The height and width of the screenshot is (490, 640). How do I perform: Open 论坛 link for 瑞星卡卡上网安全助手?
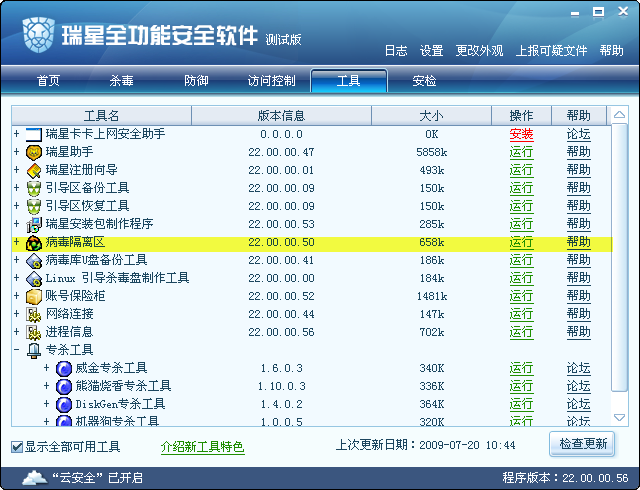[578, 134]
